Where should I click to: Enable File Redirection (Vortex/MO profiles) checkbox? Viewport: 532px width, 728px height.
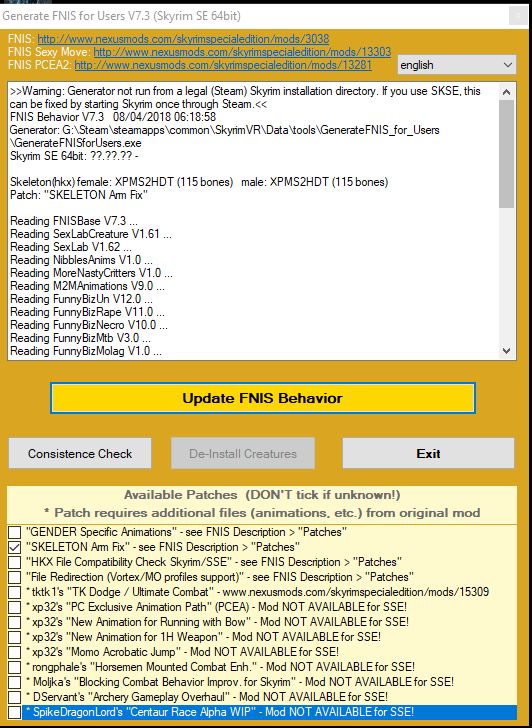15,577
